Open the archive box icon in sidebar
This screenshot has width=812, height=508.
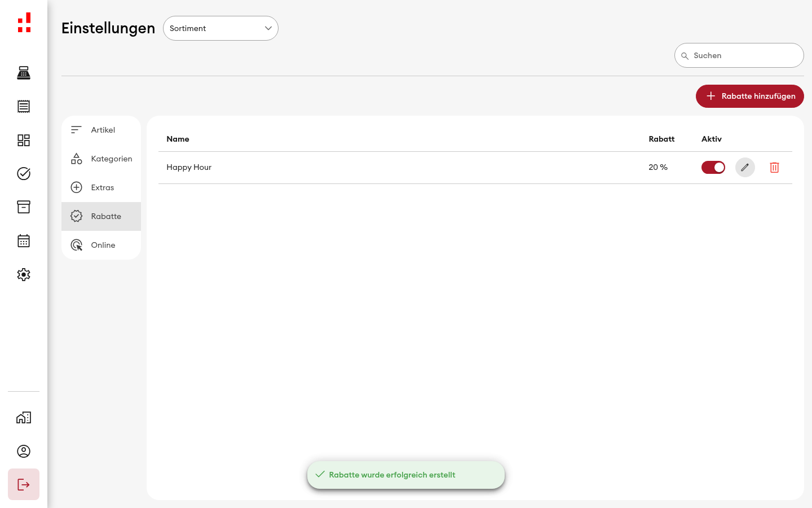(24, 207)
